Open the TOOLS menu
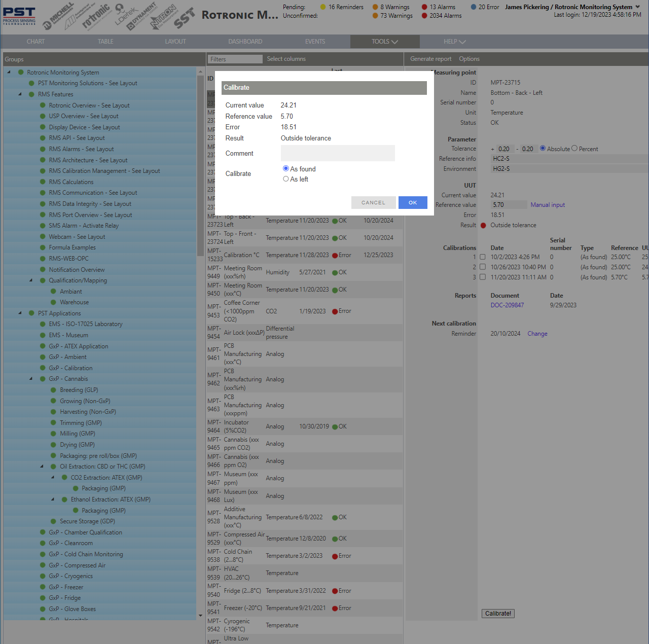Image resolution: width=649 pixels, height=644 pixels. click(x=385, y=42)
